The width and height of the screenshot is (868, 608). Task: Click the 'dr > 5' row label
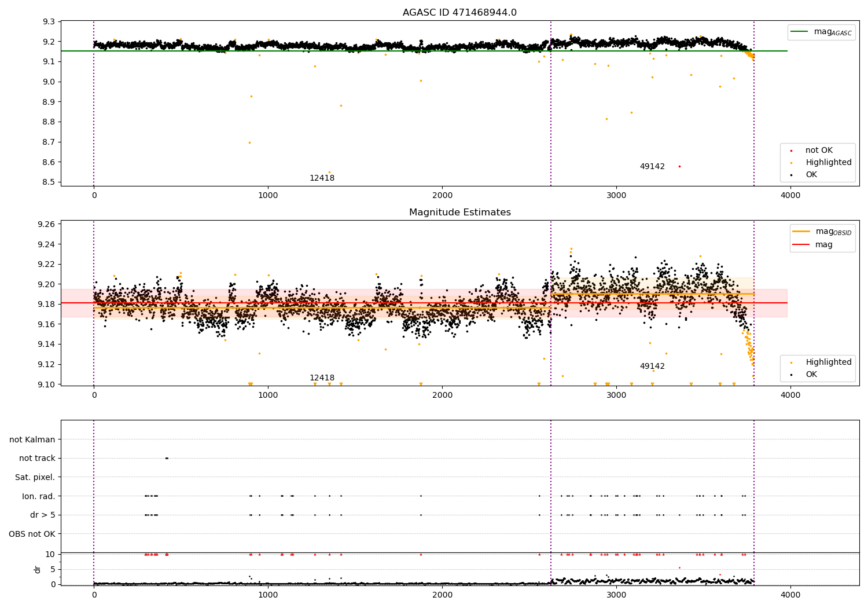43,515
